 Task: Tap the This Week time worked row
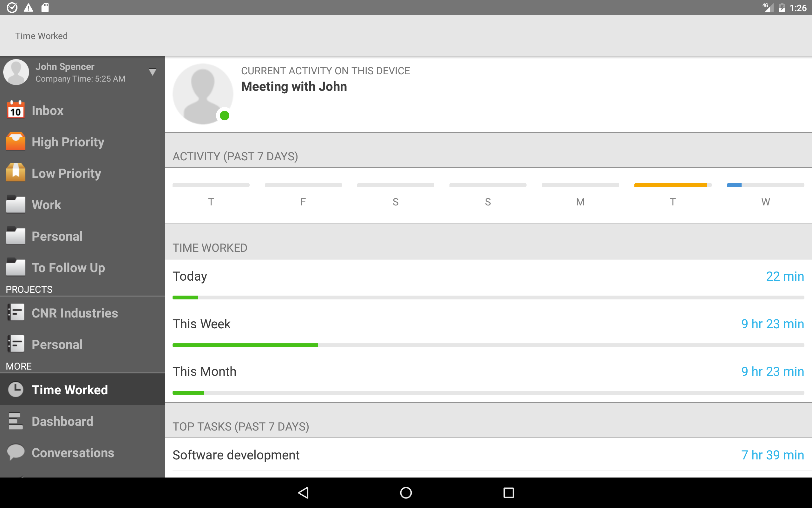488,331
